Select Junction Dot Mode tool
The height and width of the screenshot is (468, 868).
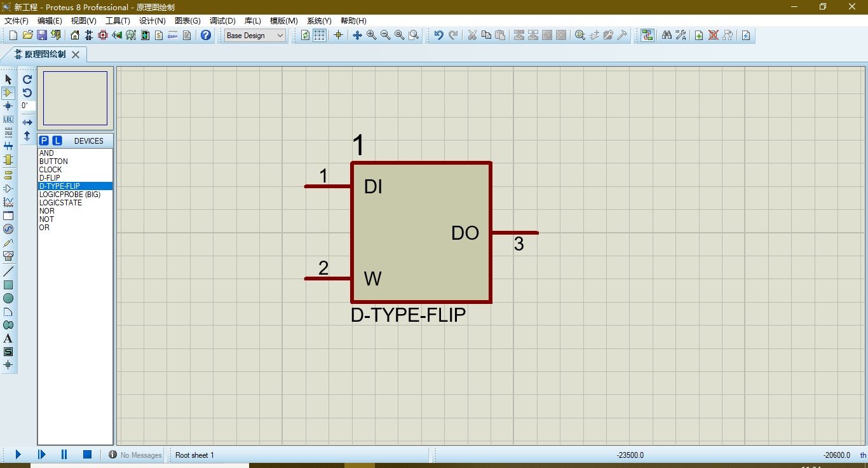pyautogui.click(x=8, y=106)
